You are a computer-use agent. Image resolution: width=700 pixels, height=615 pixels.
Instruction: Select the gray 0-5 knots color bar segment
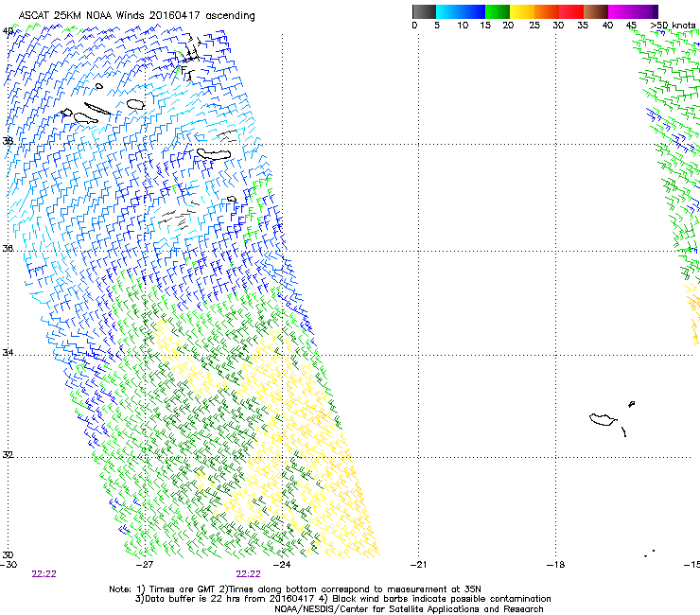424,11
